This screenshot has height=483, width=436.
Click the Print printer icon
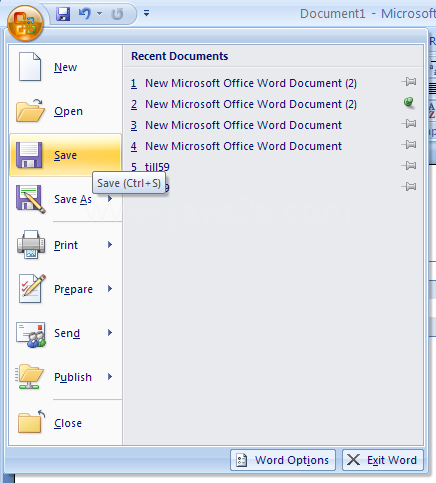31,244
